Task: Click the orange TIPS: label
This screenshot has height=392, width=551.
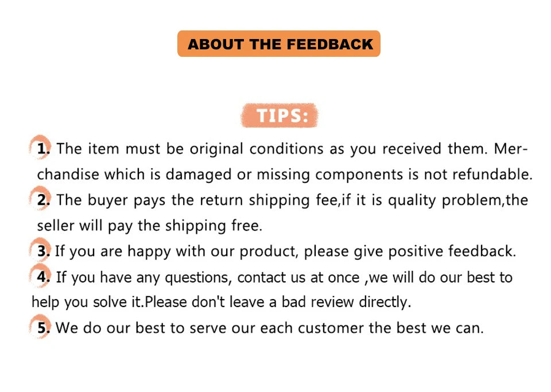Action: (280, 115)
